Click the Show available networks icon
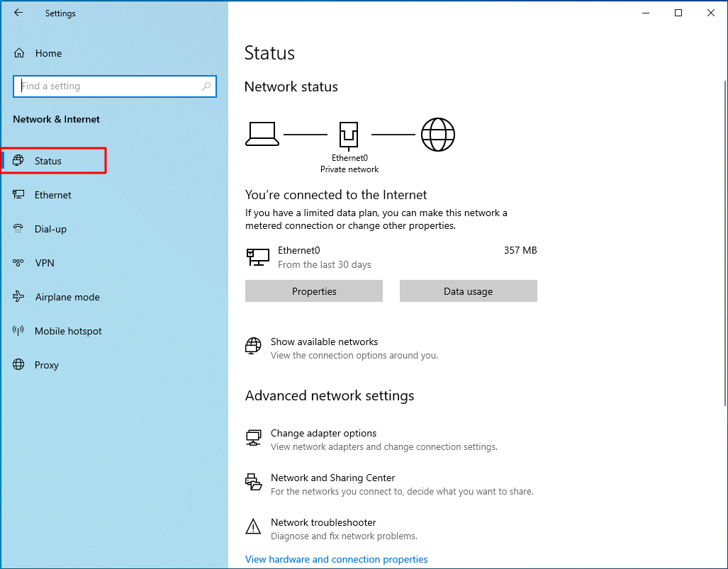The height and width of the screenshot is (569, 728). (x=253, y=347)
